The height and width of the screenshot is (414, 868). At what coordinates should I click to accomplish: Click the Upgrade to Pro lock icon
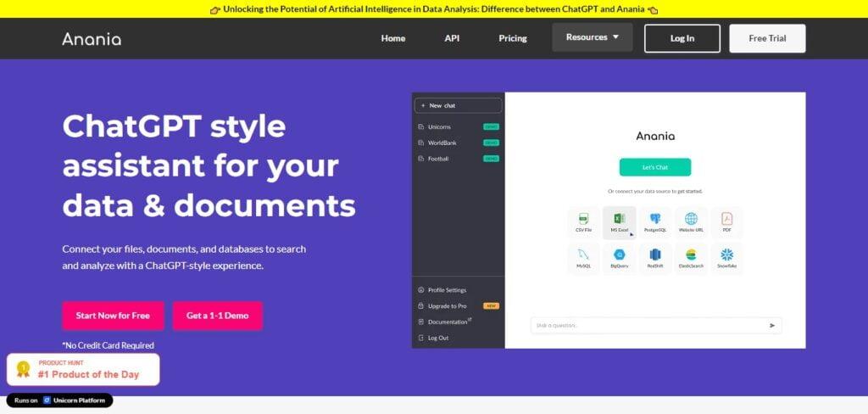click(420, 306)
